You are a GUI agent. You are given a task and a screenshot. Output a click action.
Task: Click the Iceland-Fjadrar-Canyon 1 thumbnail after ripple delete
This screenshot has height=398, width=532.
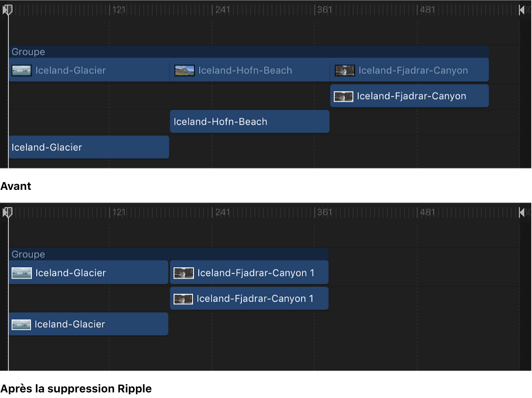click(x=183, y=273)
